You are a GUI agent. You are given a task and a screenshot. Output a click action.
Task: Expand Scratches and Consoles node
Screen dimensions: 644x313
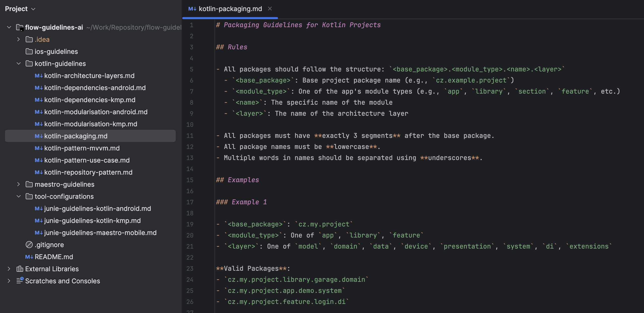(x=9, y=281)
